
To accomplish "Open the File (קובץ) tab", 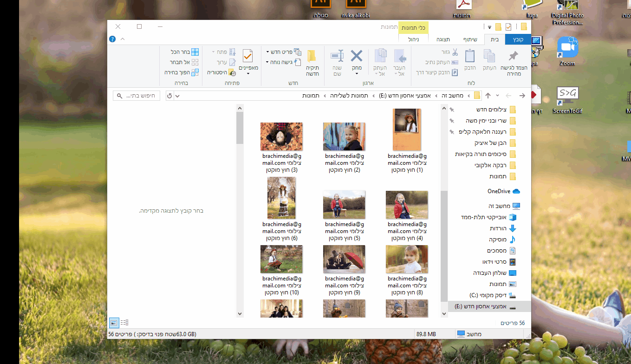I will tap(518, 39).
